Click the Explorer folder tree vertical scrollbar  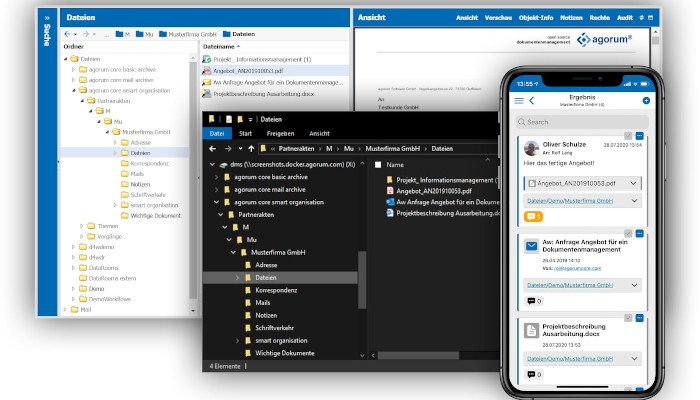[362, 280]
